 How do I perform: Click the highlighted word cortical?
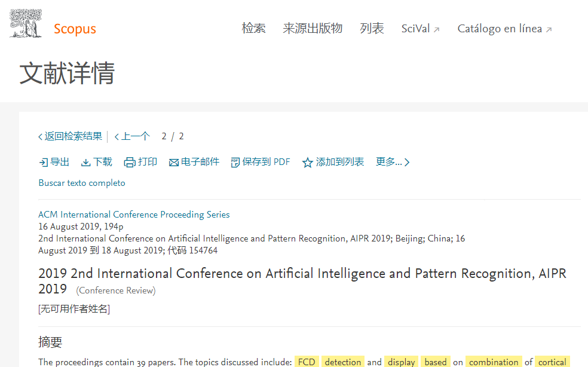552,362
